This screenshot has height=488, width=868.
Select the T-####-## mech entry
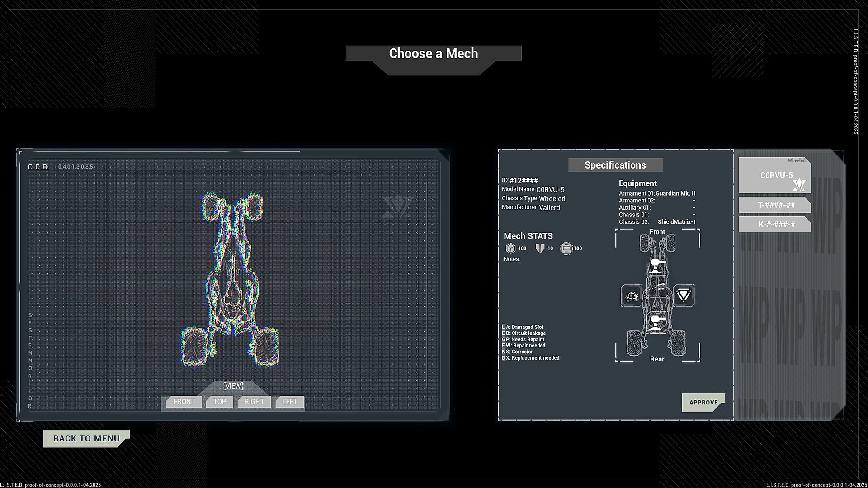(x=776, y=205)
